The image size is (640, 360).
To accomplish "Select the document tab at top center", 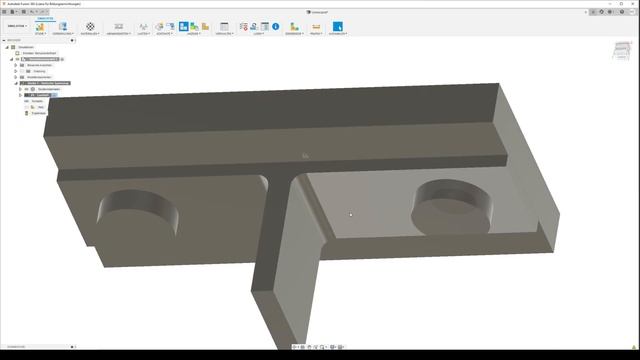I will tap(317, 12).
